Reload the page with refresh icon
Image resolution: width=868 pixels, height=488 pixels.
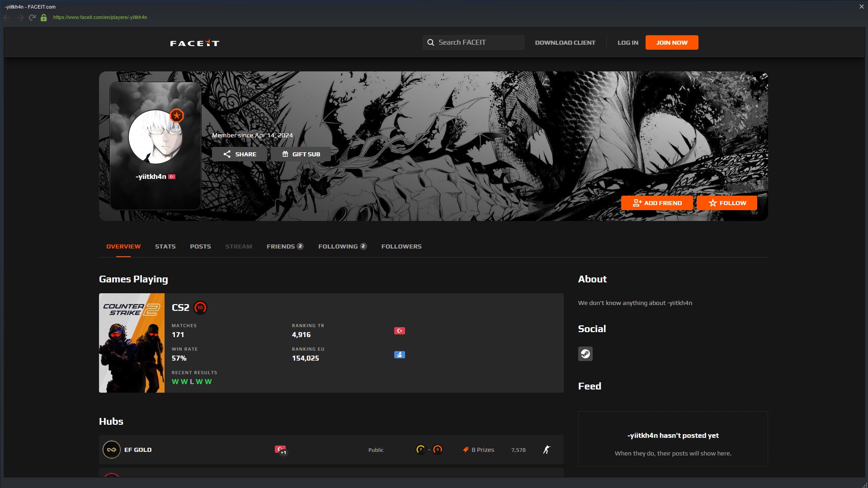32,18
